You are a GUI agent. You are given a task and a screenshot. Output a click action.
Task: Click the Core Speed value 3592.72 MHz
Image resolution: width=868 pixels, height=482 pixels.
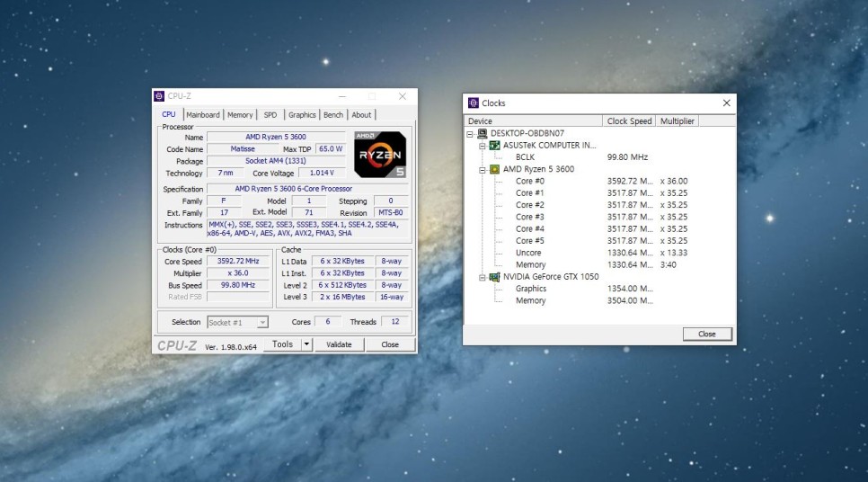click(x=238, y=261)
